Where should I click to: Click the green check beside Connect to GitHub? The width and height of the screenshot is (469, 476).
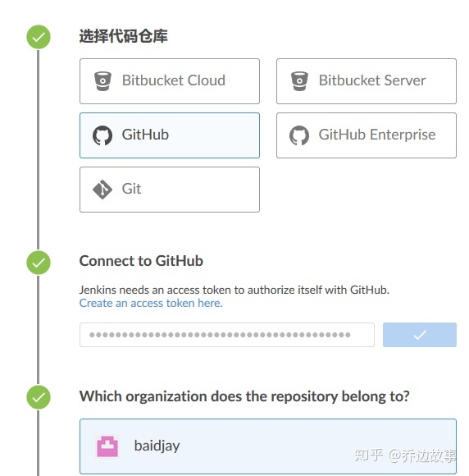(x=39, y=263)
